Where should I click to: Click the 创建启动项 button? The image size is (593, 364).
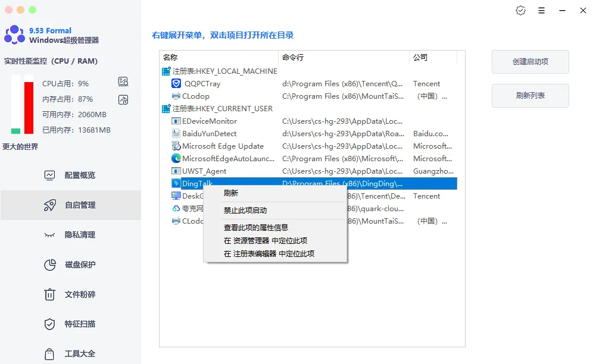coord(530,62)
